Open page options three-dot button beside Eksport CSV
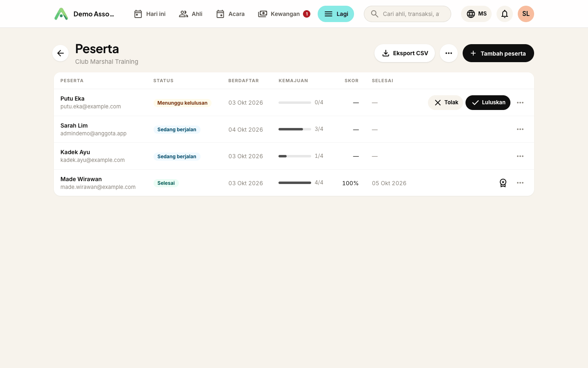Image resolution: width=588 pixels, height=368 pixels. pos(449,53)
